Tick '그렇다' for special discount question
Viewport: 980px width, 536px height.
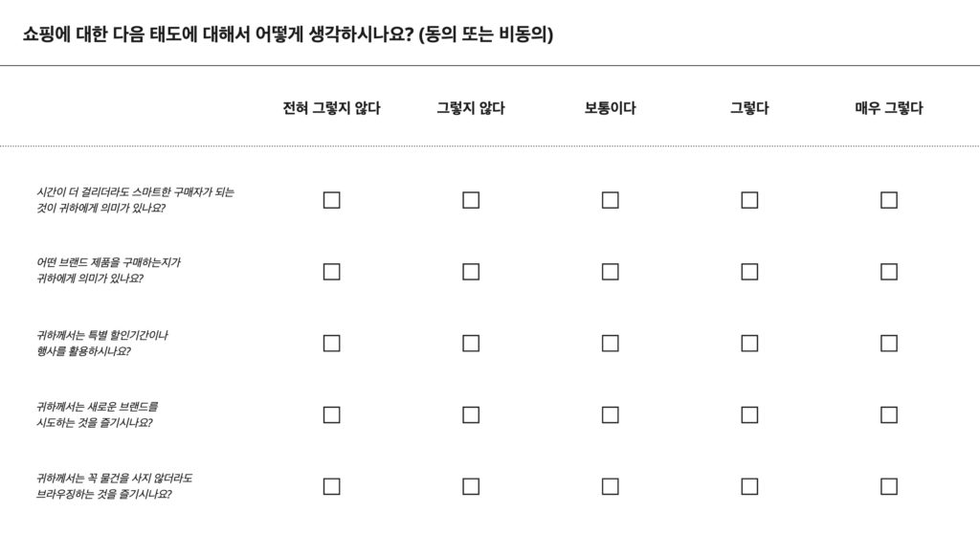(749, 344)
